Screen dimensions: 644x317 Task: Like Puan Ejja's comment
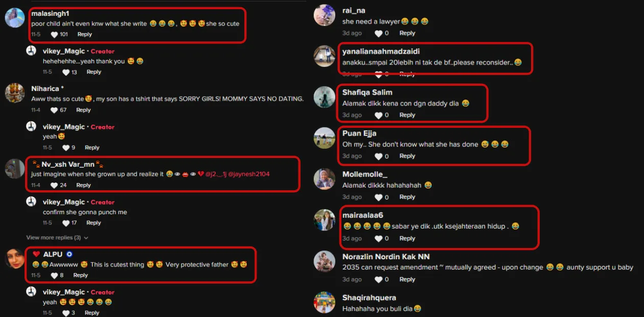tap(378, 156)
